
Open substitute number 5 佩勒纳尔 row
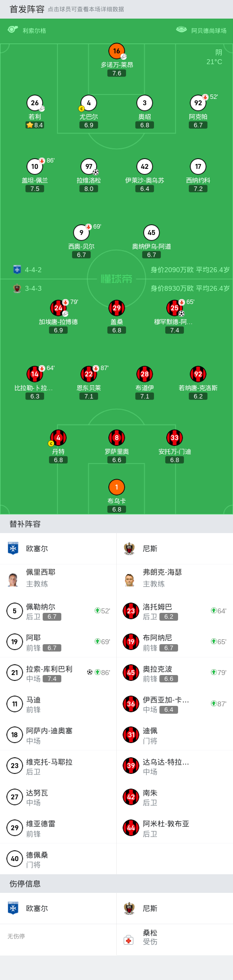[x=58, y=610]
